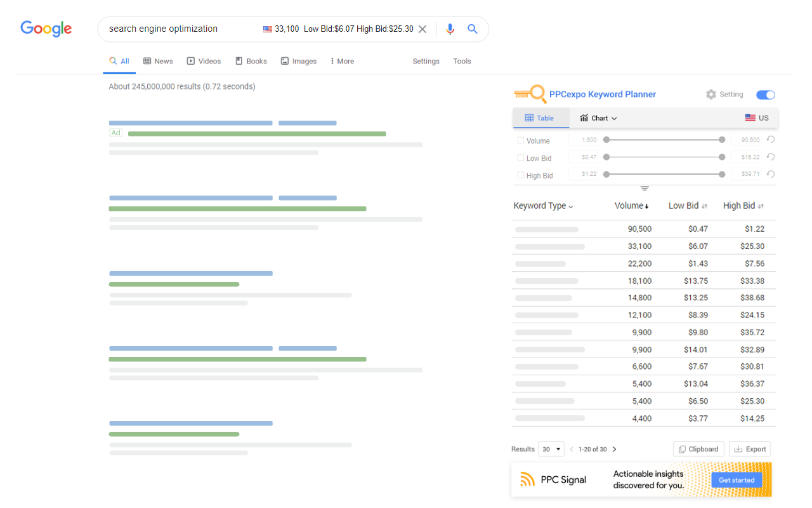The width and height of the screenshot is (812, 508).
Task: Click the Export button
Action: pos(750,449)
